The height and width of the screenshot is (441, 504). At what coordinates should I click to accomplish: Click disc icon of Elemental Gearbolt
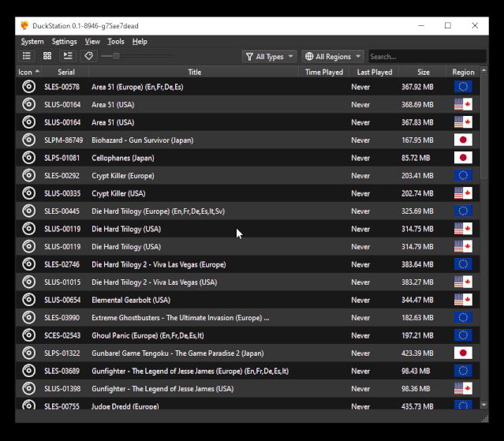[28, 300]
